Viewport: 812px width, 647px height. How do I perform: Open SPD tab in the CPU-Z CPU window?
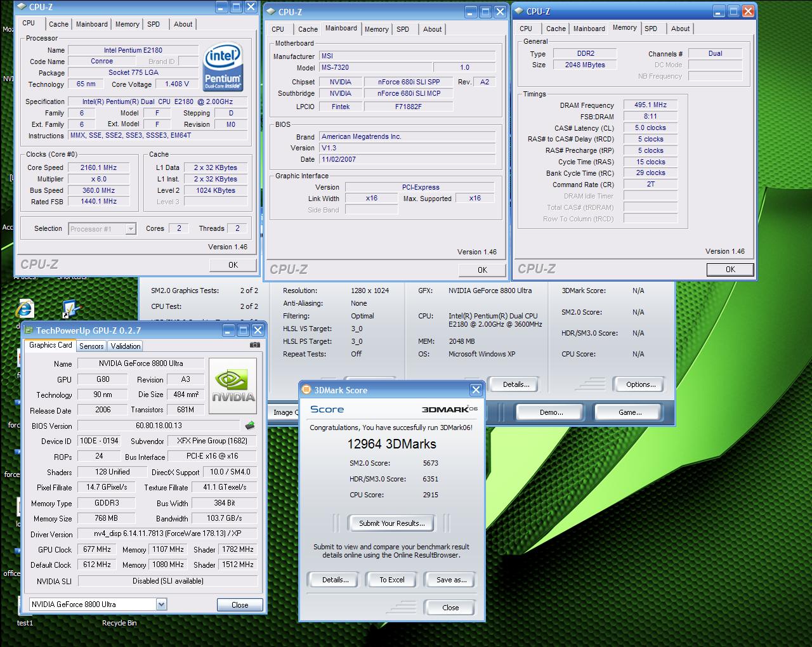[154, 24]
